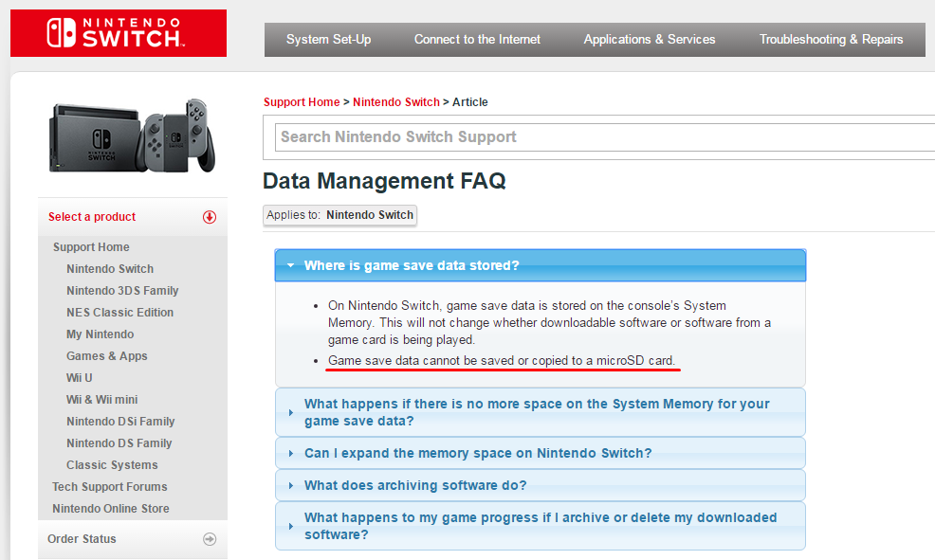Open the Select a product dropdown
The height and width of the screenshot is (560, 935).
coord(133,217)
